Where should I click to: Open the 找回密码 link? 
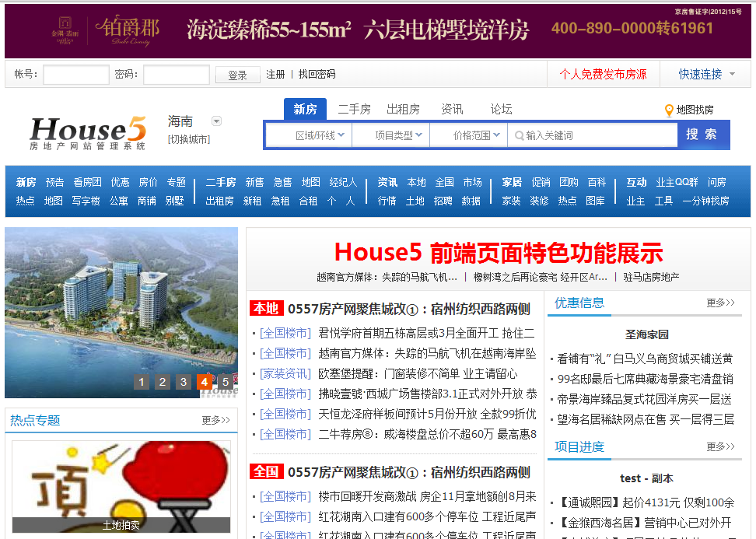(317, 74)
